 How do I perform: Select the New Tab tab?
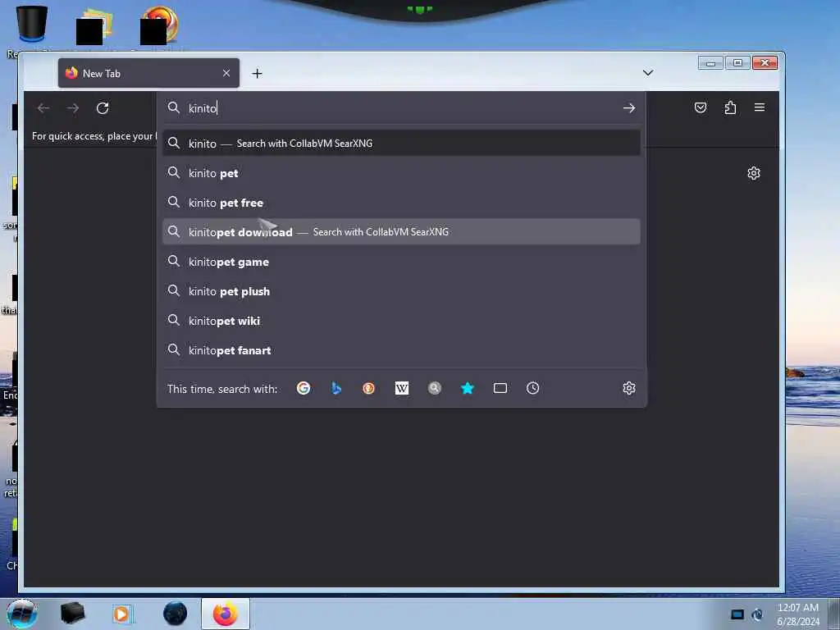(x=148, y=73)
